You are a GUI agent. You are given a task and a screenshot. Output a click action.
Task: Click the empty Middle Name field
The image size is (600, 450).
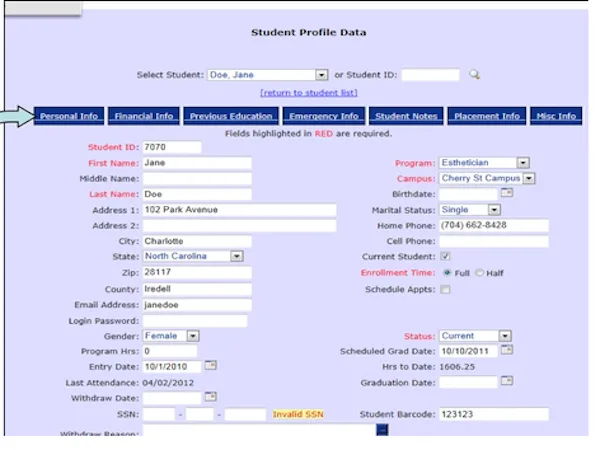(197, 179)
